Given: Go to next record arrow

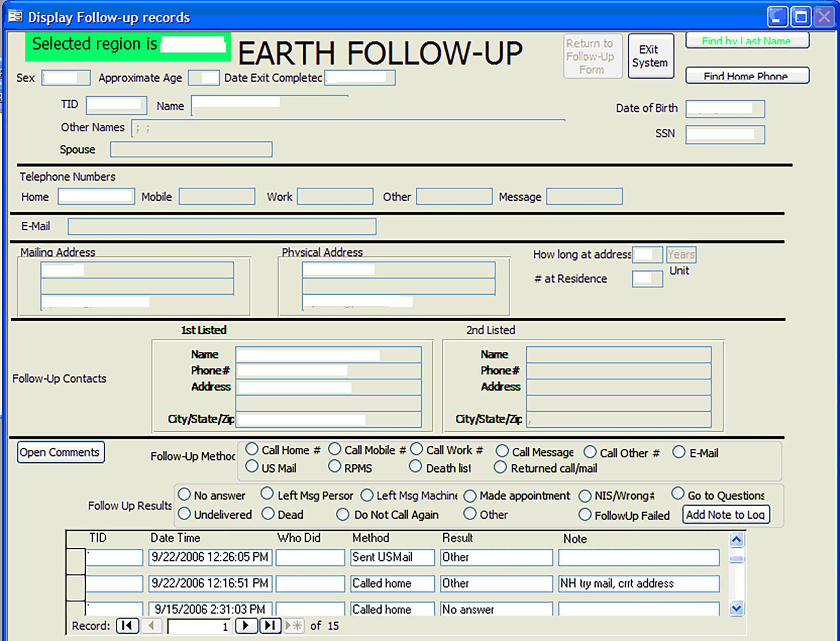Looking at the screenshot, I should [246, 625].
